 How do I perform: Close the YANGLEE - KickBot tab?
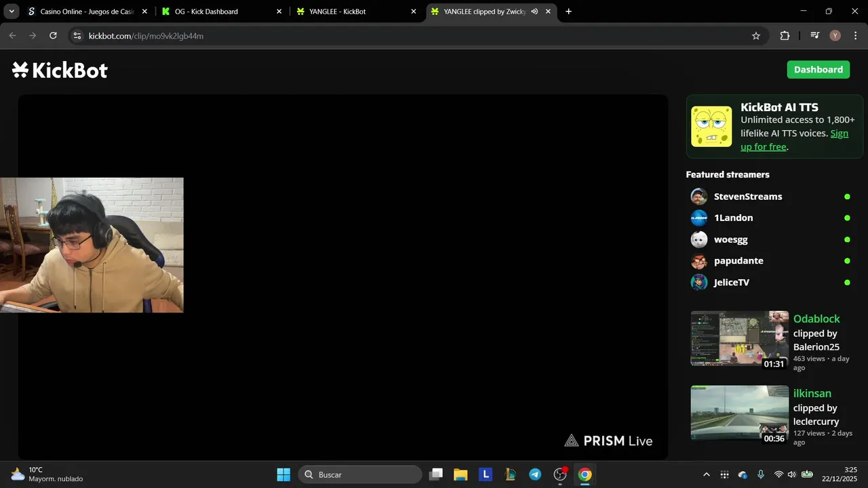click(x=414, y=12)
